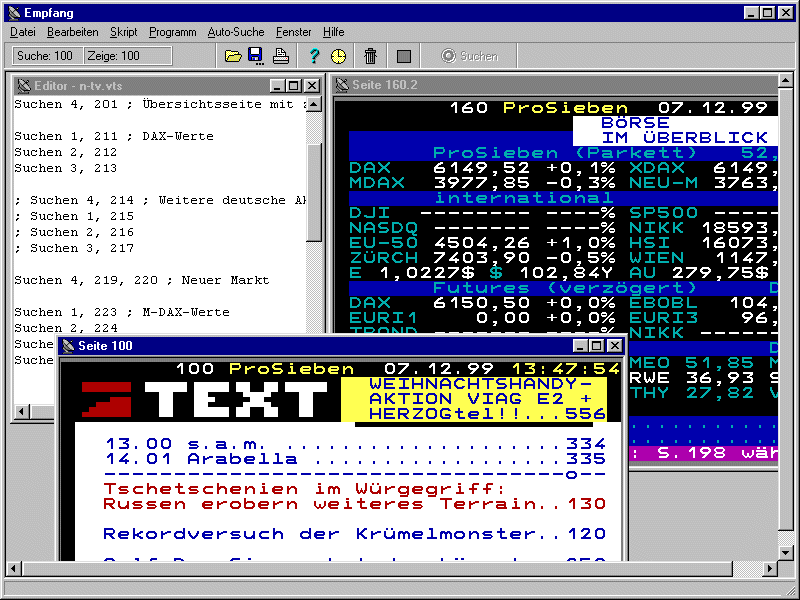Click line 'Suchen 1, 211 ; DAX-Werte'
The image size is (800, 600).
(x=114, y=136)
